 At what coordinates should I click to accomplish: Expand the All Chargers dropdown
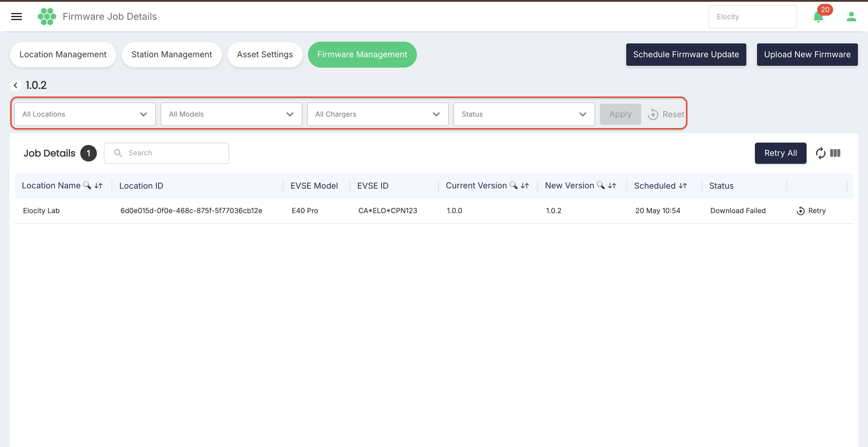click(378, 115)
